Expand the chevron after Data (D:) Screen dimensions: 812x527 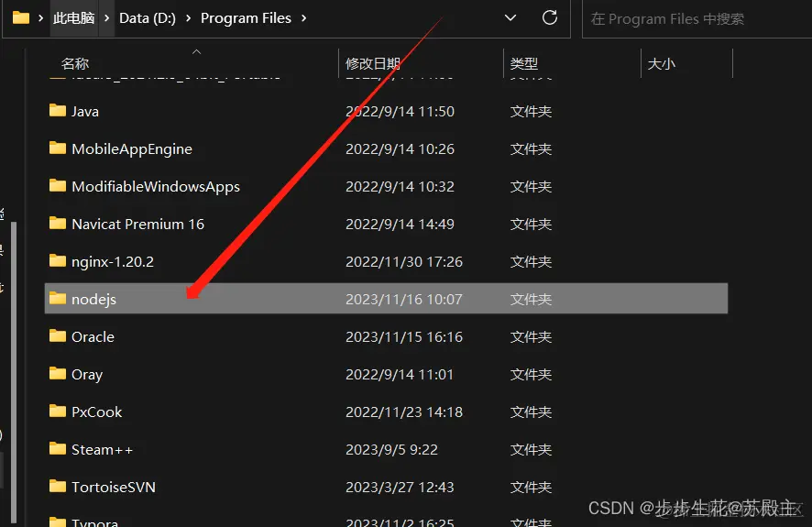188,18
